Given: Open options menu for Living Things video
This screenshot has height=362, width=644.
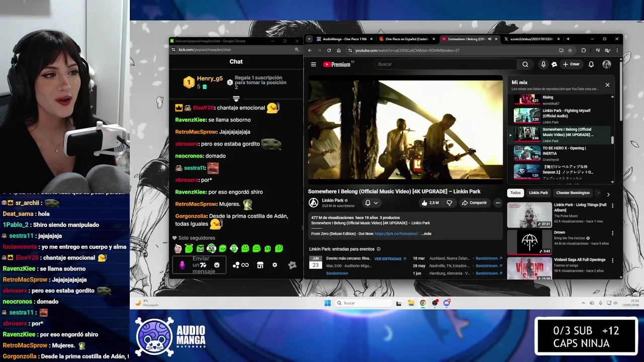Looking at the screenshot, I should [612, 206].
